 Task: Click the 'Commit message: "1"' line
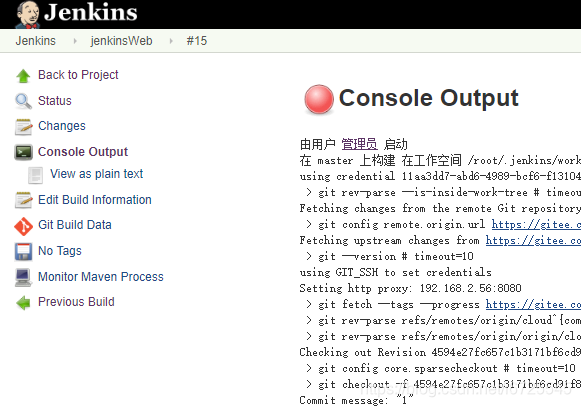click(356, 400)
